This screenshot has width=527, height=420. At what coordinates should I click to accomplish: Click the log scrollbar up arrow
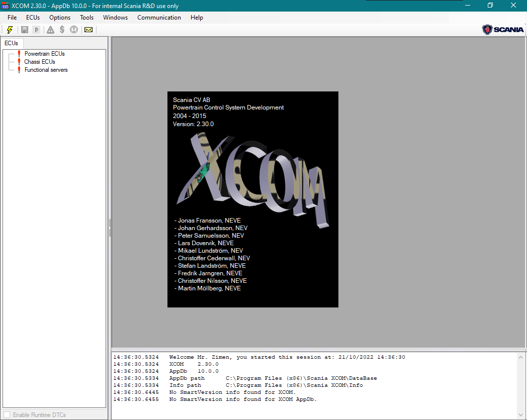(520, 357)
